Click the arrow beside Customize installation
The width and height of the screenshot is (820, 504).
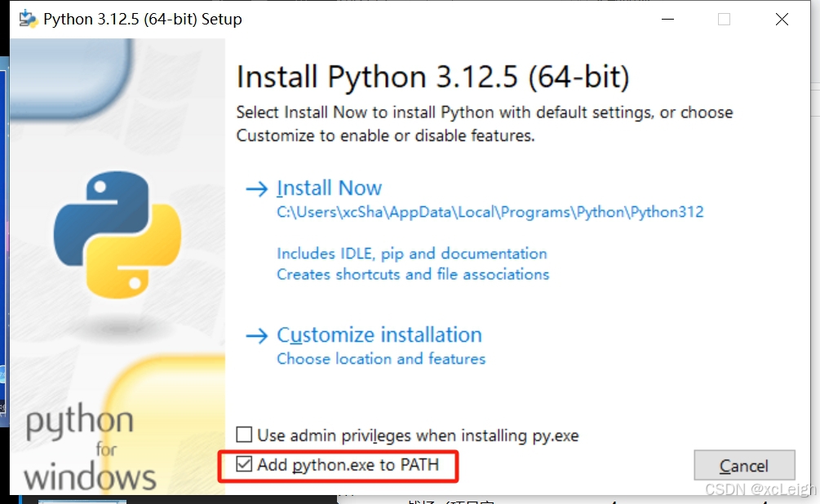[x=257, y=336]
